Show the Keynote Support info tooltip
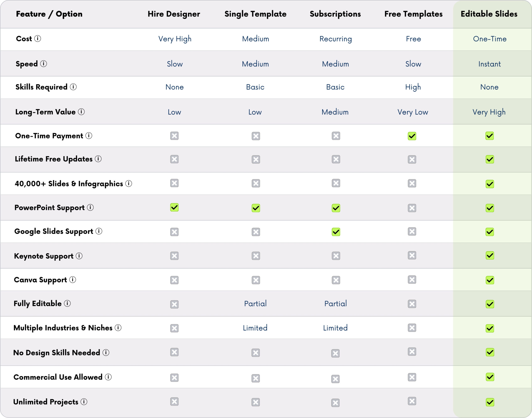532x418 pixels. point(79,256)
